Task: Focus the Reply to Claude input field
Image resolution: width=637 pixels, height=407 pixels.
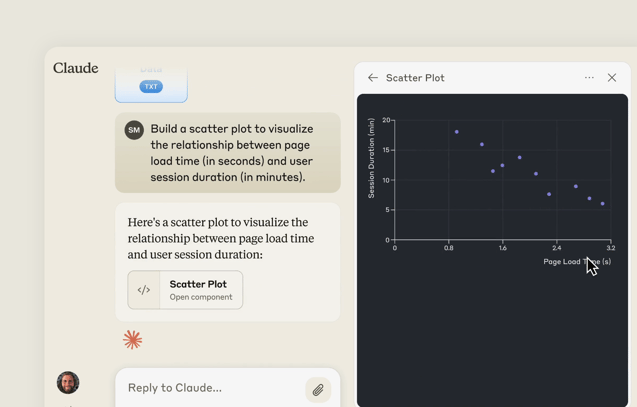Action: (210, 388)
